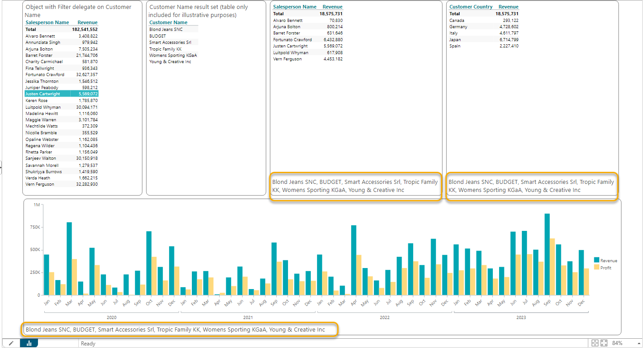Select Blond Jeans SNC customer row

tap(165, 30)
